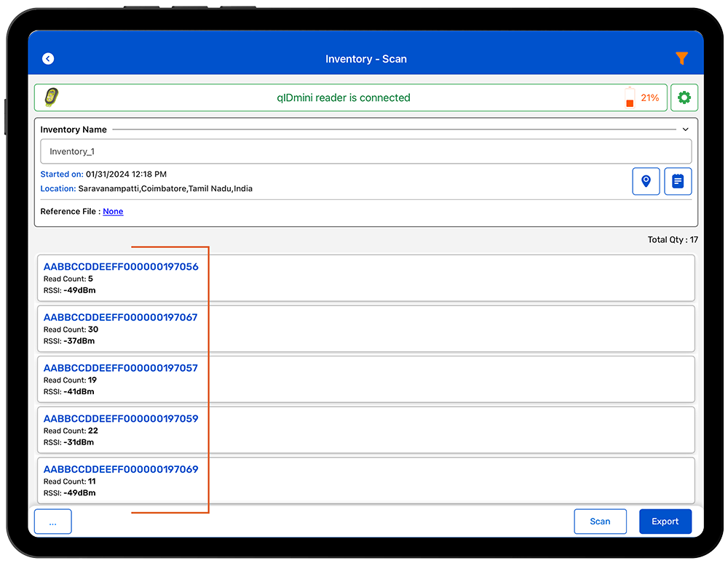Select tag ending in 197057
728x563 pixels.
[x=365, y=380]
